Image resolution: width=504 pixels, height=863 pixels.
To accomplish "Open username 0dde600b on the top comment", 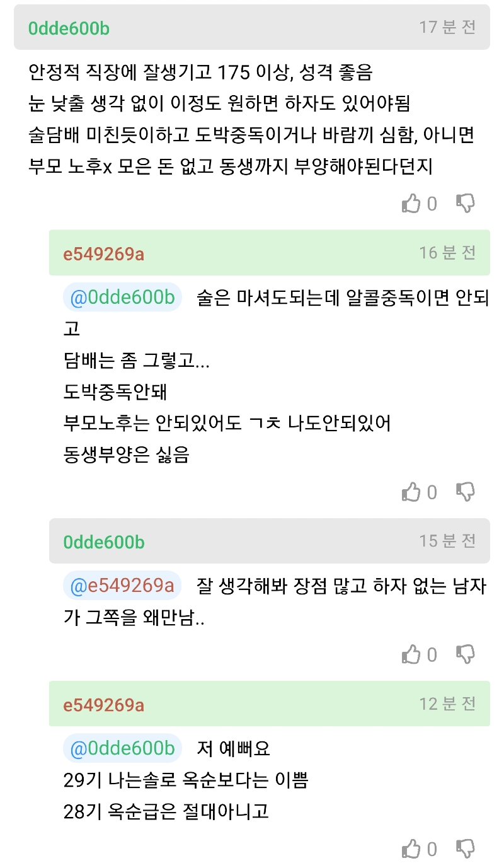I will click(x=69, y=28).
